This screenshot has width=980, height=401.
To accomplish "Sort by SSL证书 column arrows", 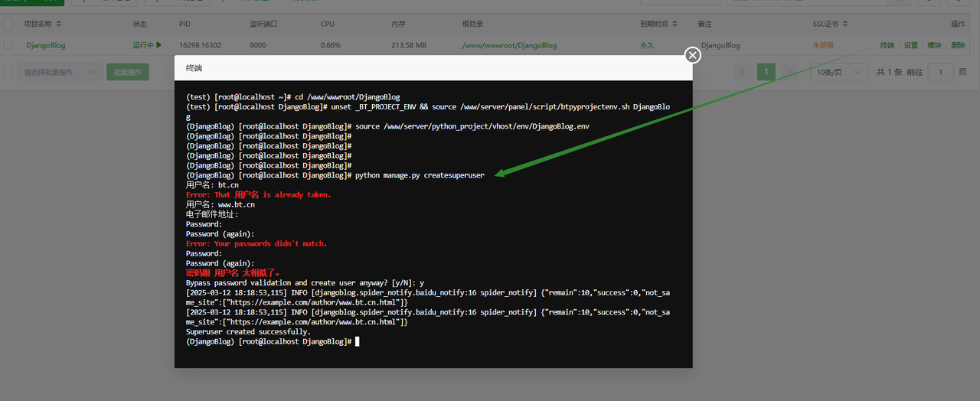I will pyautogui.click(x=845, y=24).
